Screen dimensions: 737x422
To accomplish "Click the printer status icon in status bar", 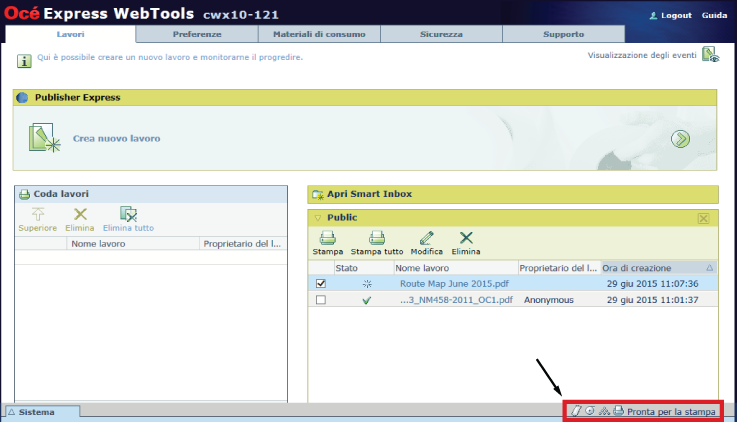I will point(619,411).
